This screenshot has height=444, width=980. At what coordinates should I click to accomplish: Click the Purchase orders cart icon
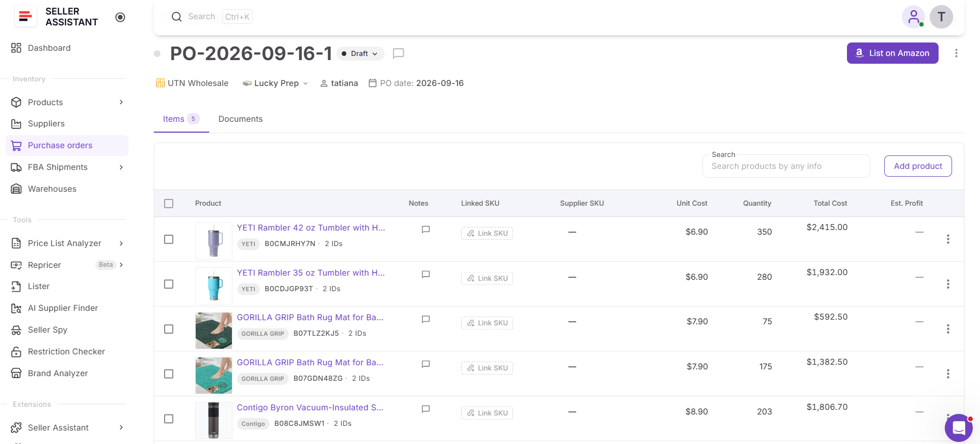pos(17,146)
